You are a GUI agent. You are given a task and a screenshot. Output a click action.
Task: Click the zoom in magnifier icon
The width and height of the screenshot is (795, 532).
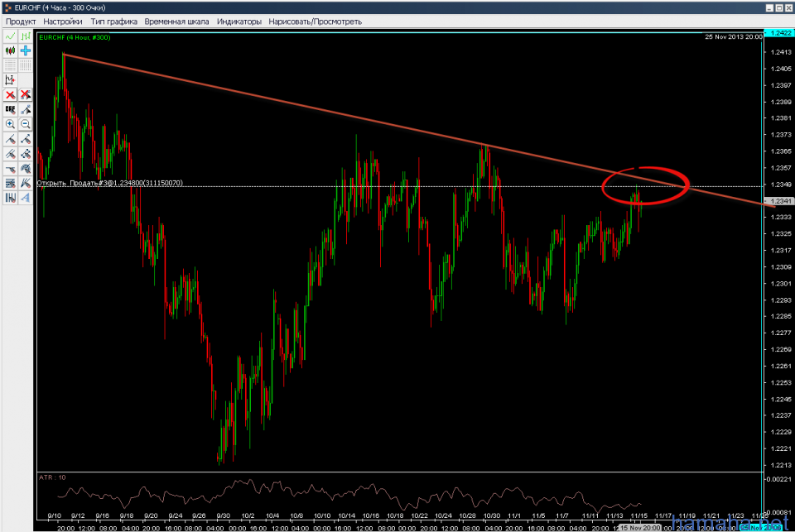(x=10, y=124)
